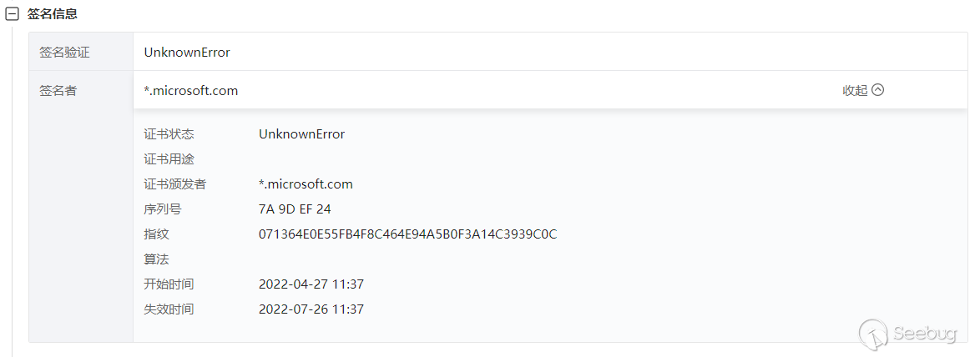Screen dimensions: 980x357
Task: Click the 指纹 field label
Action: pos(156,234)
